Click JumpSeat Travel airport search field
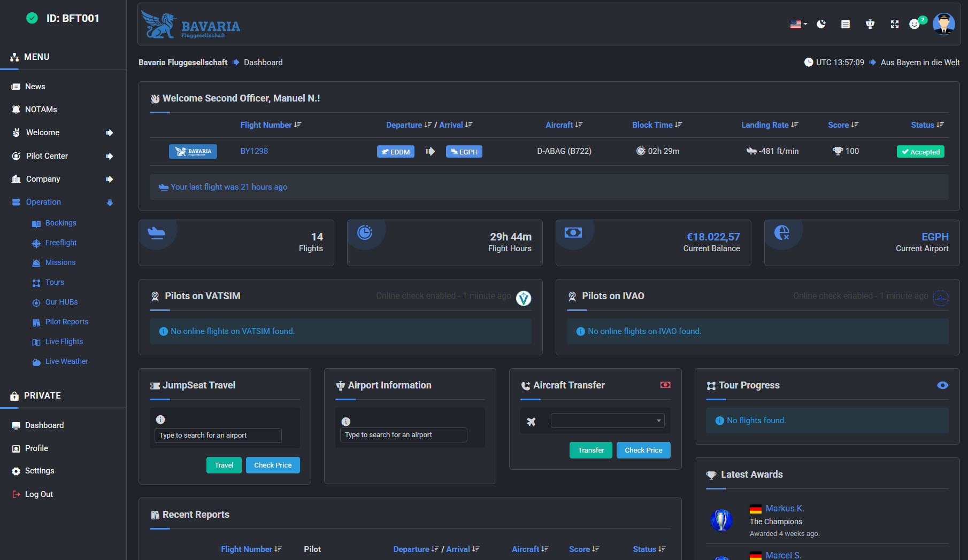Image resolution: width=968 pixels, height=560 pixels. pyautogui.click(x=218, y=435)
